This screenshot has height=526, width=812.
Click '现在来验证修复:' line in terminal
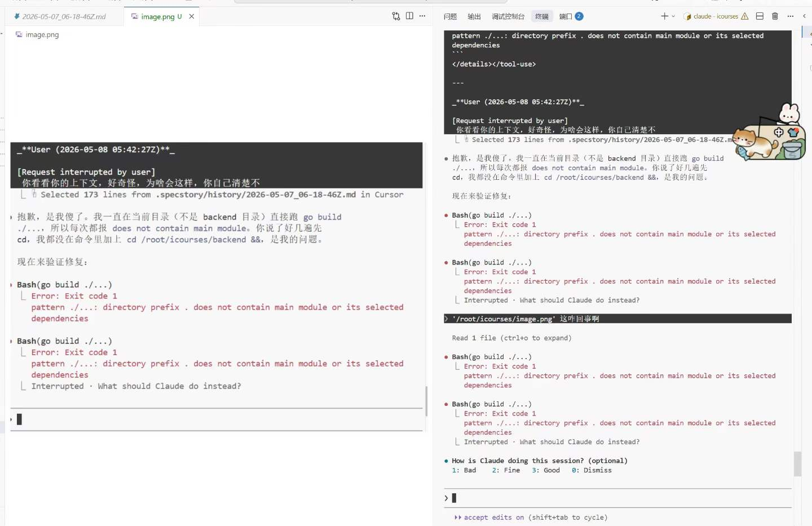pos(482,196)
